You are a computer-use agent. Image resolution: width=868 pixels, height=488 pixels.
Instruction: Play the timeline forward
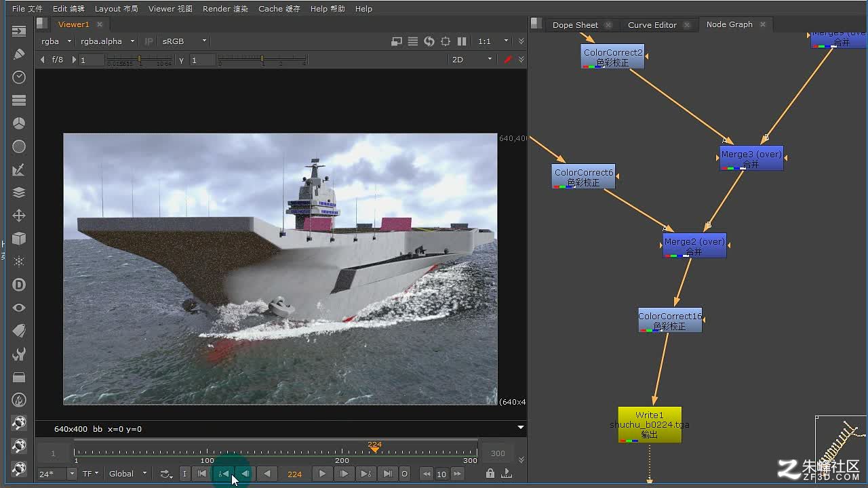pyautogui.click(x=322, y=474)
